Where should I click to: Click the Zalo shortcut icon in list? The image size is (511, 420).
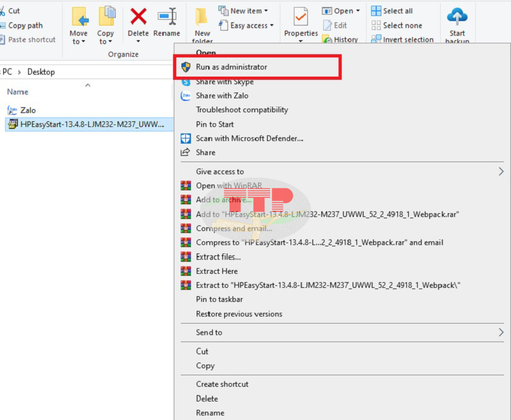[x=12, y=110]
